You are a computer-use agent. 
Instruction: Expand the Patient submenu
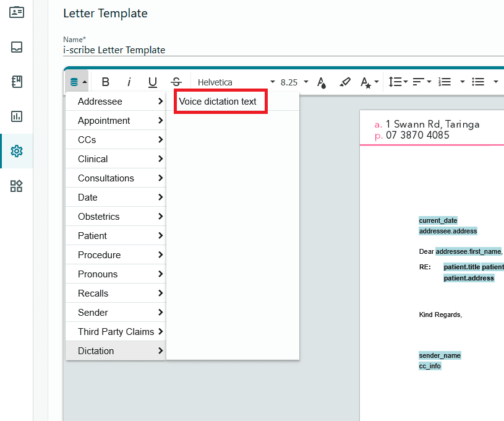click(116, 236)
